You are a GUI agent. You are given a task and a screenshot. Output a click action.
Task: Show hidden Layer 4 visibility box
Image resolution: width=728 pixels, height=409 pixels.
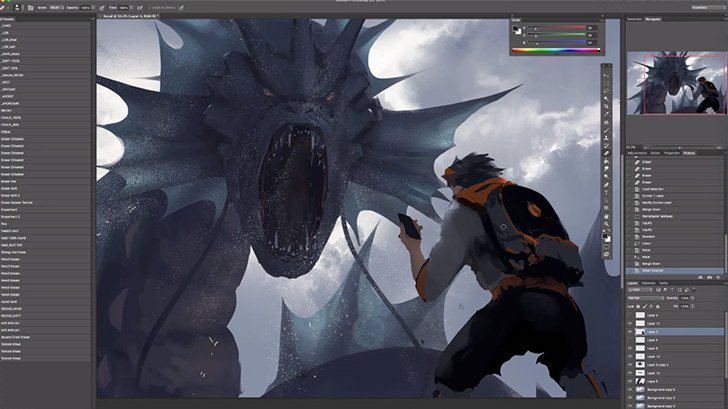pyautogui.click(x=630, y=315)
